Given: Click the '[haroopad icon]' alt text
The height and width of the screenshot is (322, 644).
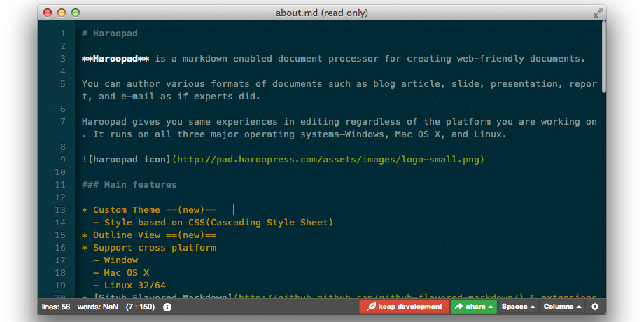Looking at the screenshot, I should click(129, 160).
